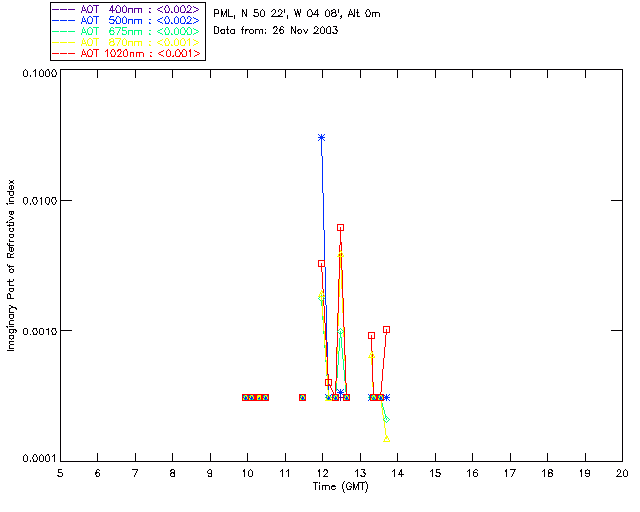Click the x-axis tick label 19

tap(585, 473)
